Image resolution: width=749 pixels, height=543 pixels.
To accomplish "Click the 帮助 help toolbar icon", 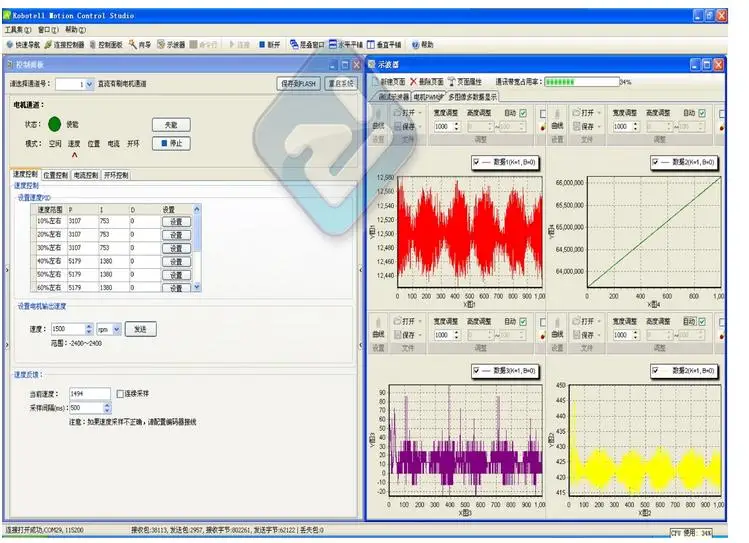I will click(415, 44).
